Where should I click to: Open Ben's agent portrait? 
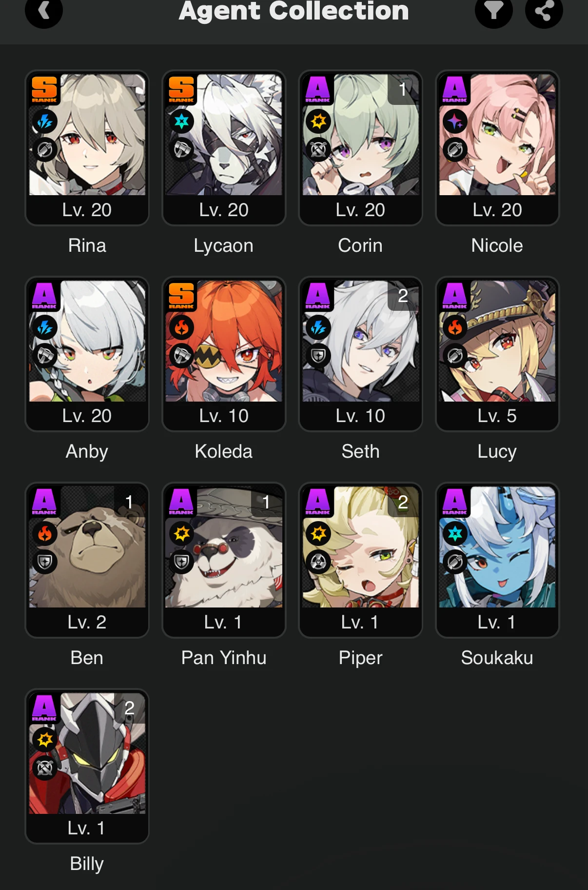(87, 547)
